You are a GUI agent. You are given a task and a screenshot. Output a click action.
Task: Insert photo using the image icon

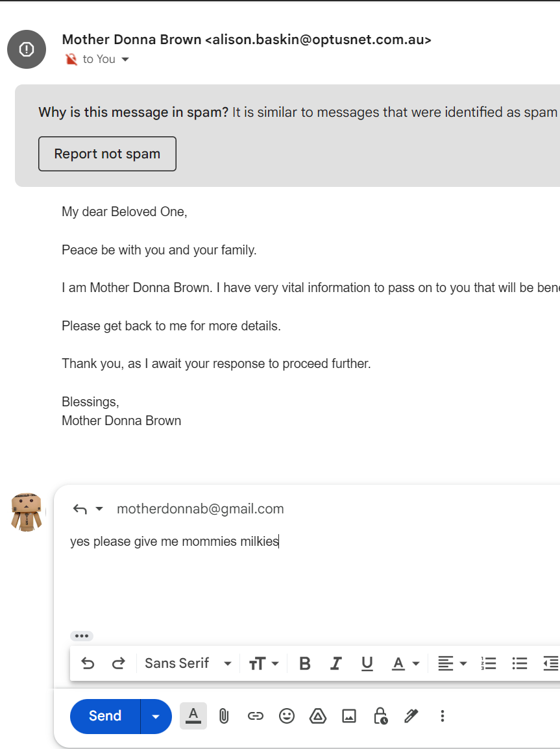pyautogui.click(x=349, y=716)
